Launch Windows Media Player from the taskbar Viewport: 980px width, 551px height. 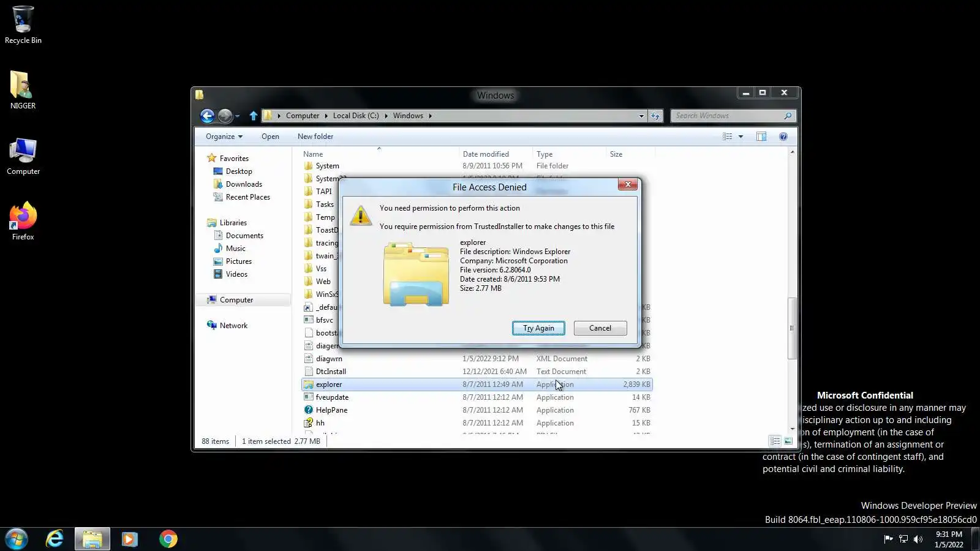[129, 539]
